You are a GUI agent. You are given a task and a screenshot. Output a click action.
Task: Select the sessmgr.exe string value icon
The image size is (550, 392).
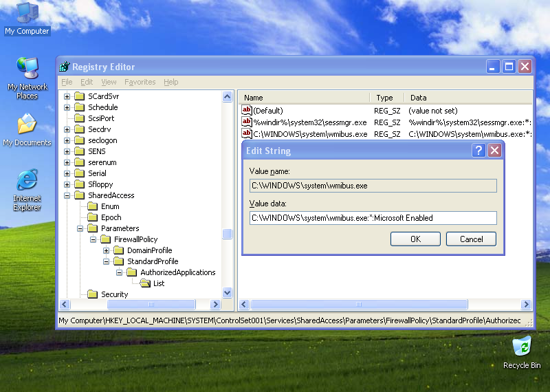(x=247, y=122)
